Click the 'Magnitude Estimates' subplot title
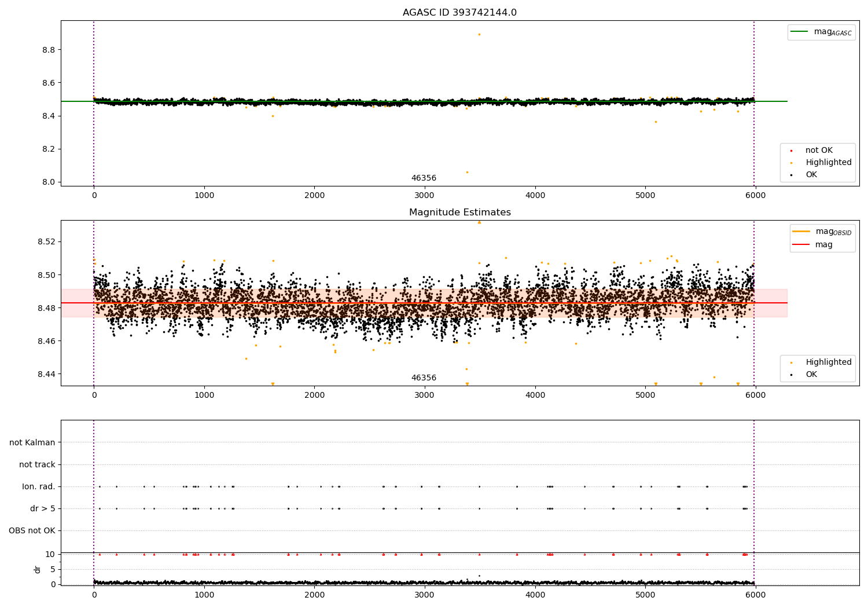Image resolution: width=868 pixels, height=608 pixels. coord(459,213)
